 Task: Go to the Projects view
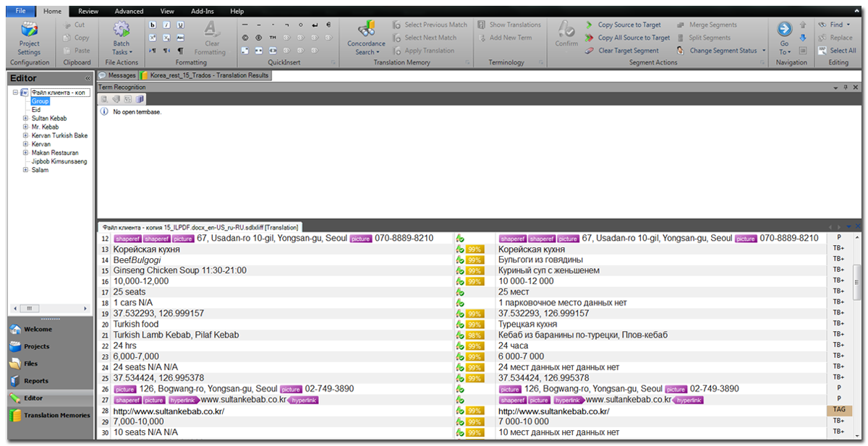tap(36, 347)
